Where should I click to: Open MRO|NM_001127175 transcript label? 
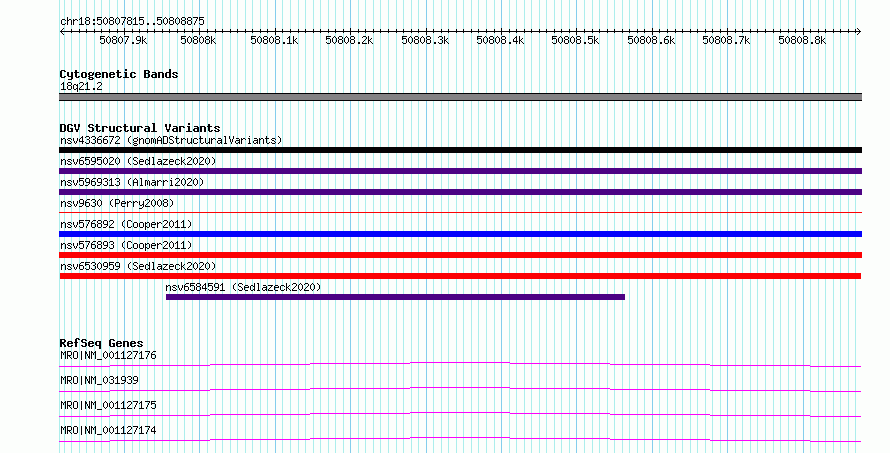click(108, 405)
